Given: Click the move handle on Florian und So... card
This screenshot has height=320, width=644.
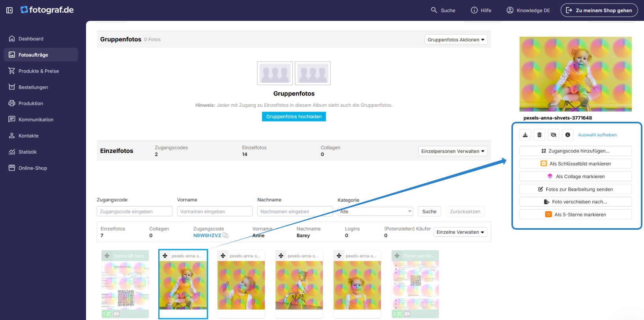Looking at the screenshot, I should [x=397, y=256].
